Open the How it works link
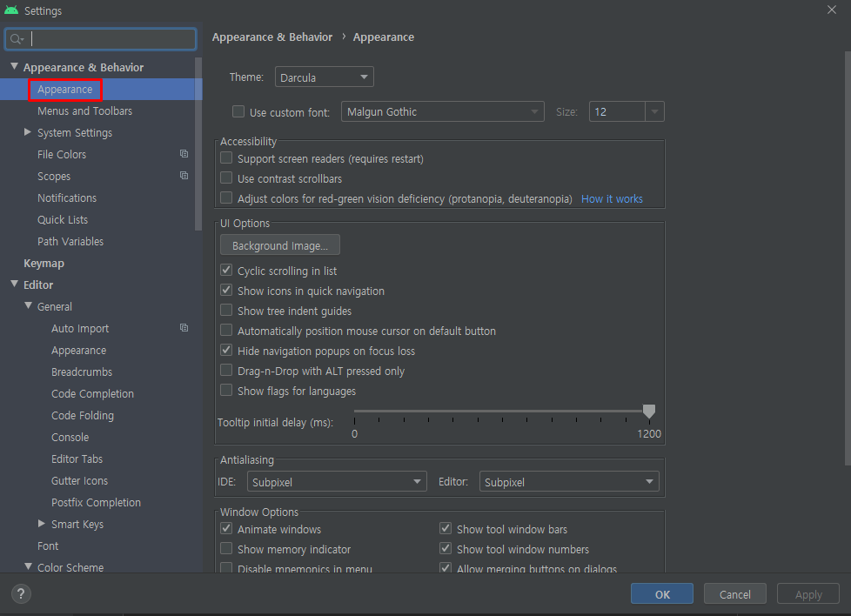 (x=612, y=198)
